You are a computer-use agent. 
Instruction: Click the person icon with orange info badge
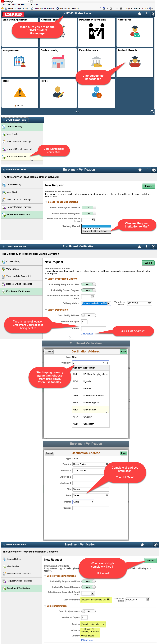[96, 92]
